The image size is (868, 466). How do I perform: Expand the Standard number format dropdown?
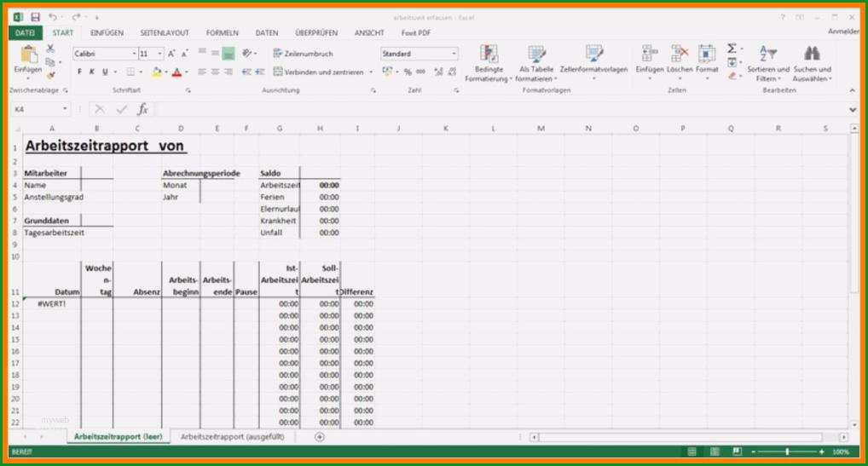[454, 54]
